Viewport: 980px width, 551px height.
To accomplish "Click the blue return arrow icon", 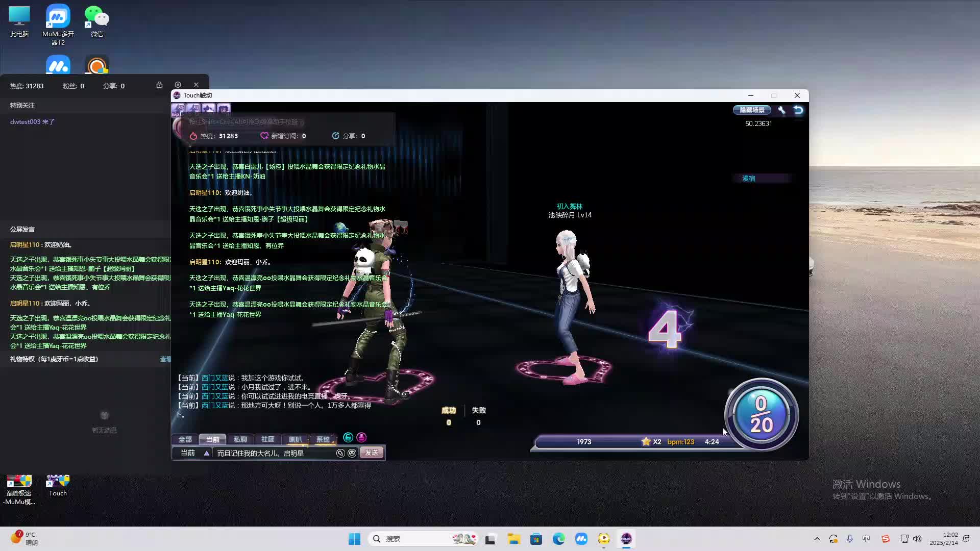I will click(x=798, y=110).
